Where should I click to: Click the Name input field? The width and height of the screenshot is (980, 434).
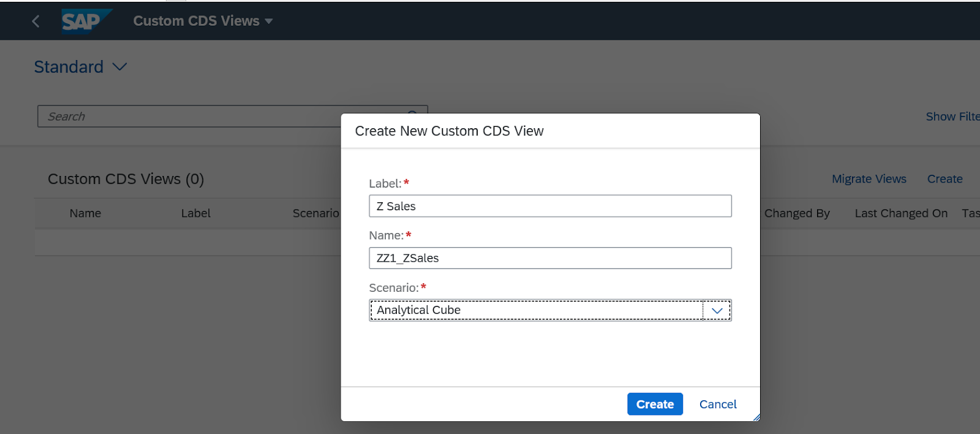[x=549, y=258]
